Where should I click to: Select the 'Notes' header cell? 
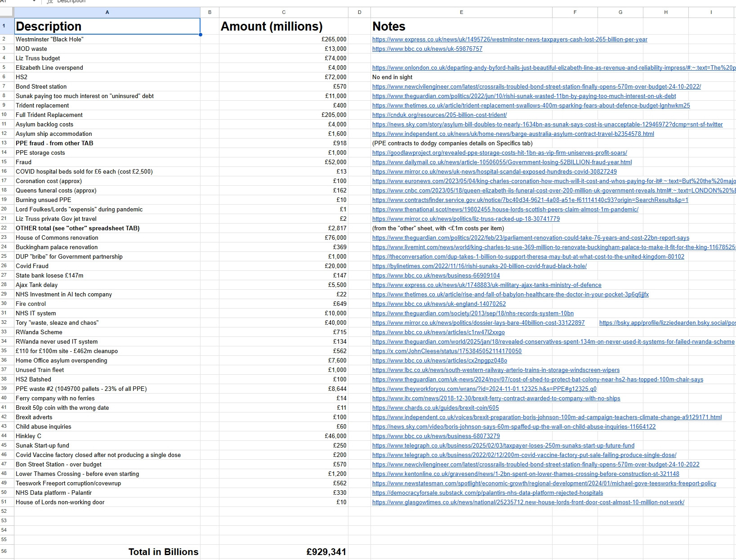coord(461,26)
